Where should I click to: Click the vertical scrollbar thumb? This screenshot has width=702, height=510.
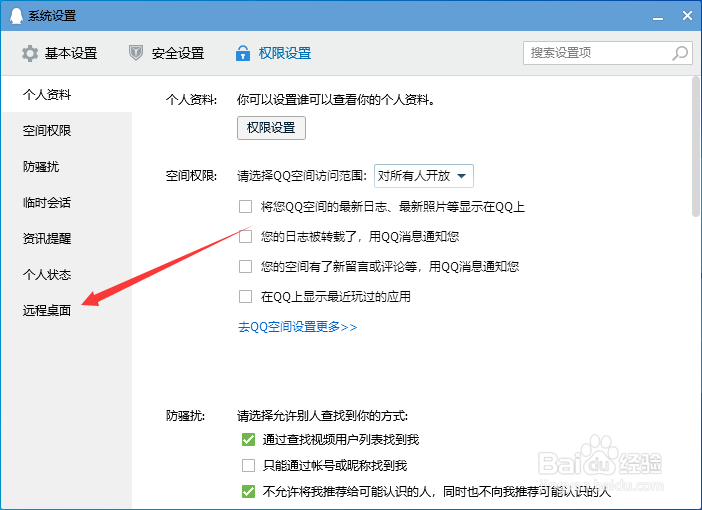click(x=695, y=146)
